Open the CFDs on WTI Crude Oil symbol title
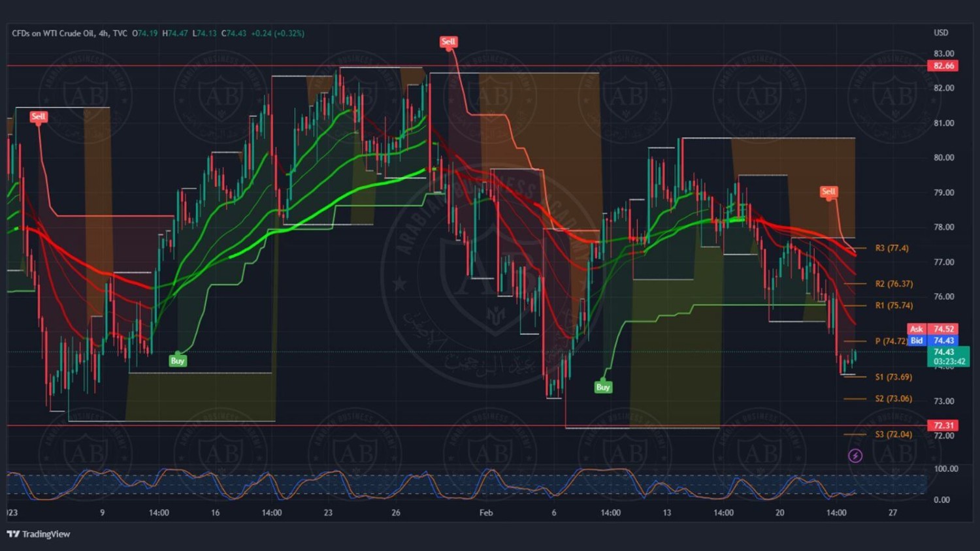The height and width of the screenshot is (551, 980). pyautogui.click(x=69, y=33)
